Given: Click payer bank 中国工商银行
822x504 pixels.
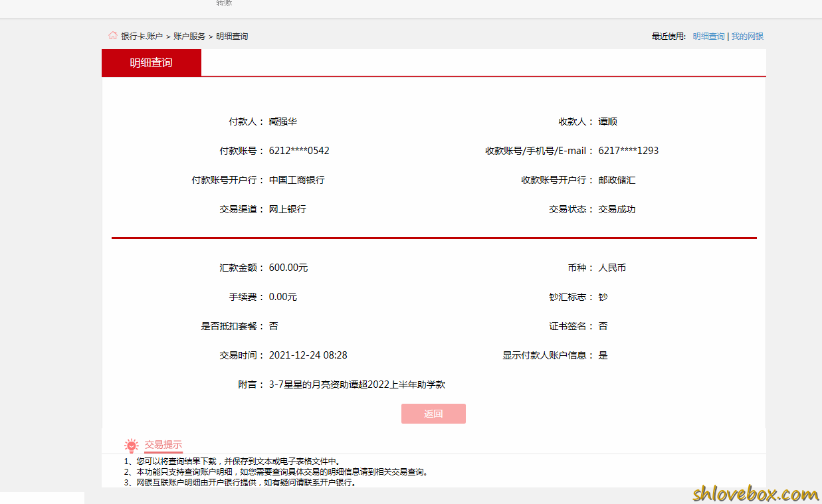Looking at the screenshot, I should tap(297, 180).
